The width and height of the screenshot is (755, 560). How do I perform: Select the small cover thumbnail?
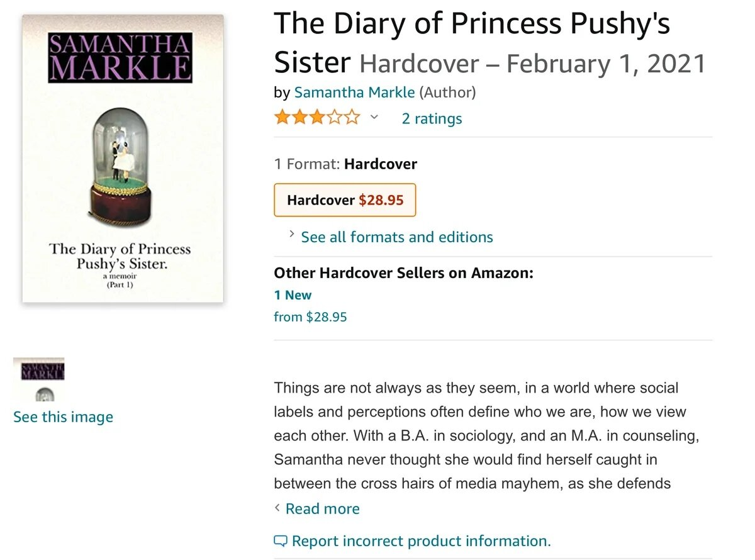(x=39, y=379)
